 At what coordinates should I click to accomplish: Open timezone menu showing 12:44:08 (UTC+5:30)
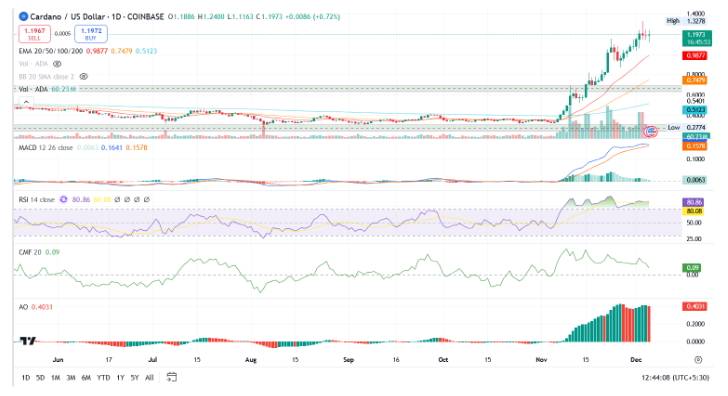tap(676, 377)
